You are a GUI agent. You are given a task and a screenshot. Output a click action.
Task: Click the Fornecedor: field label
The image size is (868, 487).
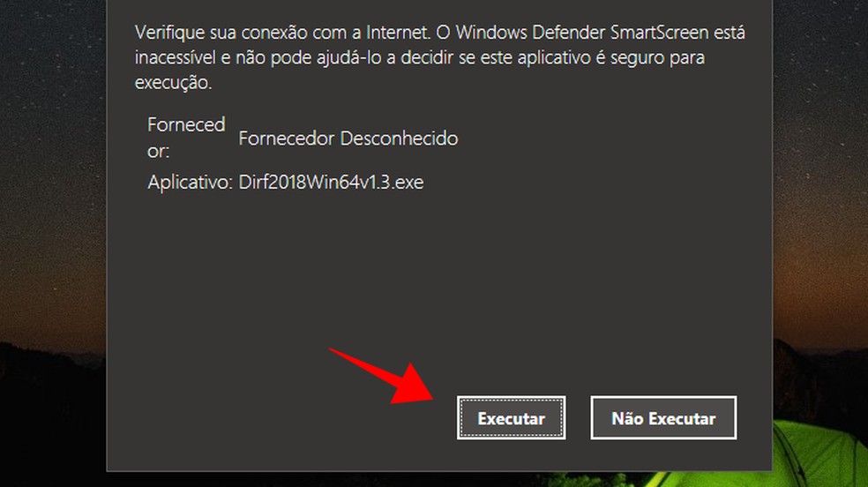[x=186, y=138]
